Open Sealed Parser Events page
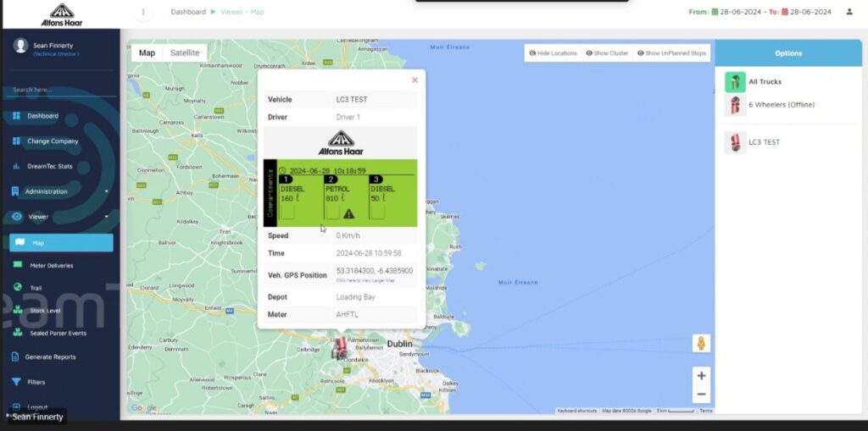 (58, 333)
